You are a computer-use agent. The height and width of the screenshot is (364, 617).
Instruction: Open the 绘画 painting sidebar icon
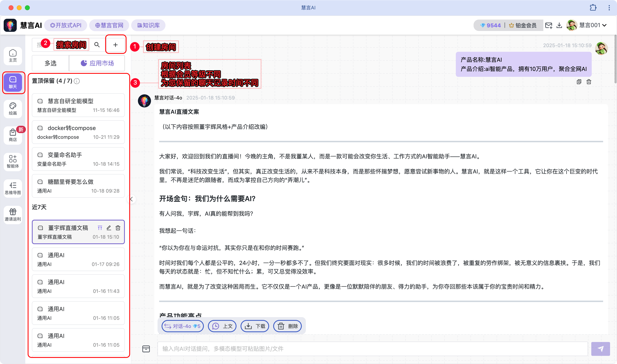[x=13, y=109]
